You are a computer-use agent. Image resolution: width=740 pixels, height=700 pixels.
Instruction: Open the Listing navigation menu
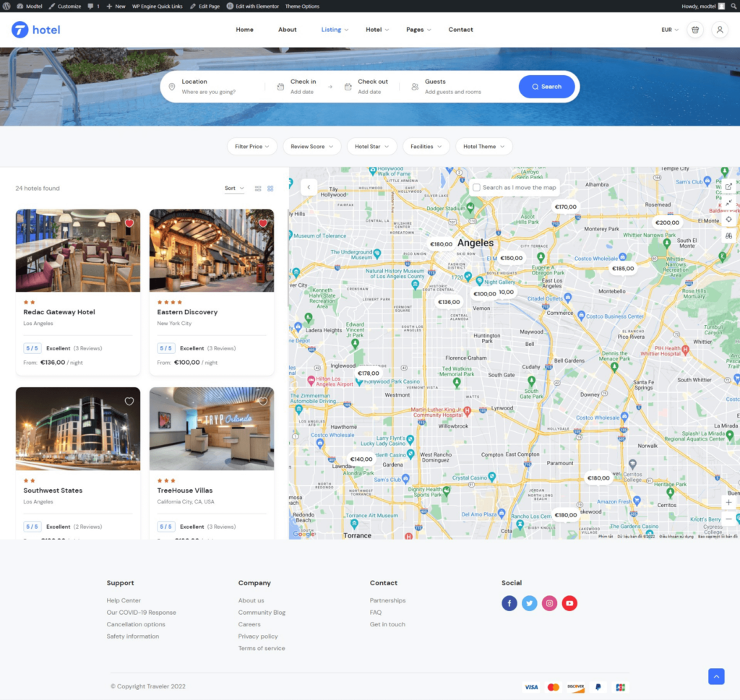pos(333,30)
